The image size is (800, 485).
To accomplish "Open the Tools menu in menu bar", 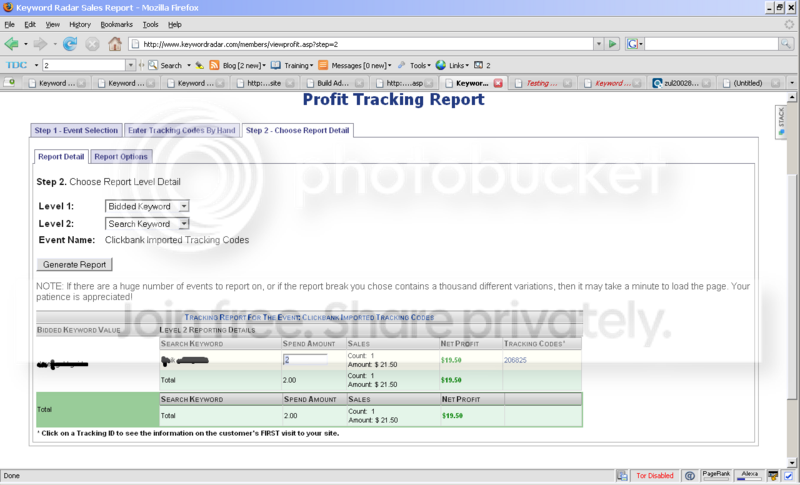I will 150,24.
